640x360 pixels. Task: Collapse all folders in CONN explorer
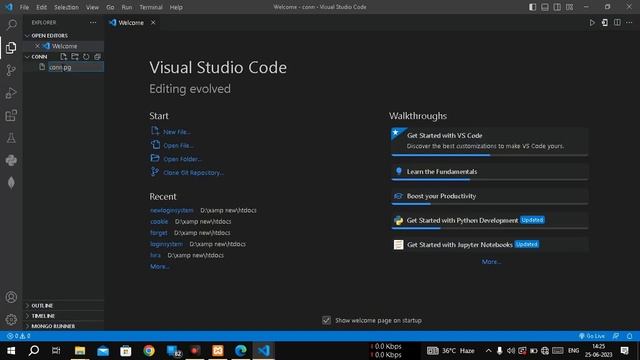(x=98, y=57)
